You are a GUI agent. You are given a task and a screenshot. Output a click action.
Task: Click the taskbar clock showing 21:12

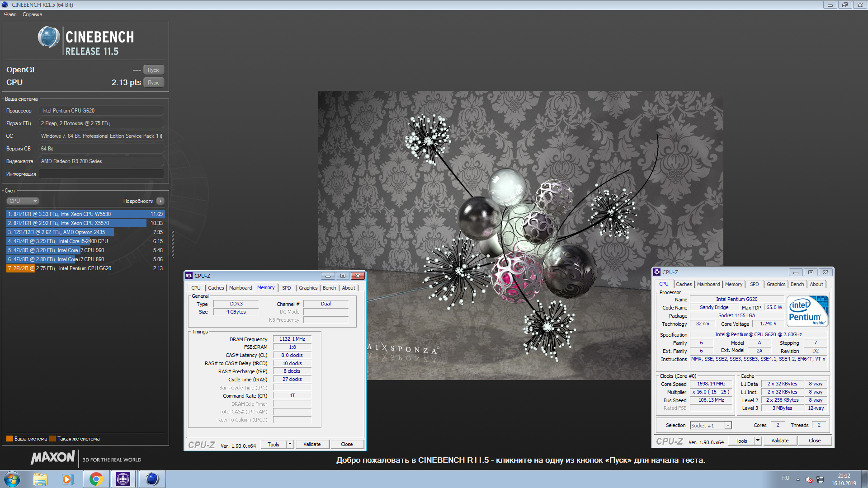coord(844,479)
